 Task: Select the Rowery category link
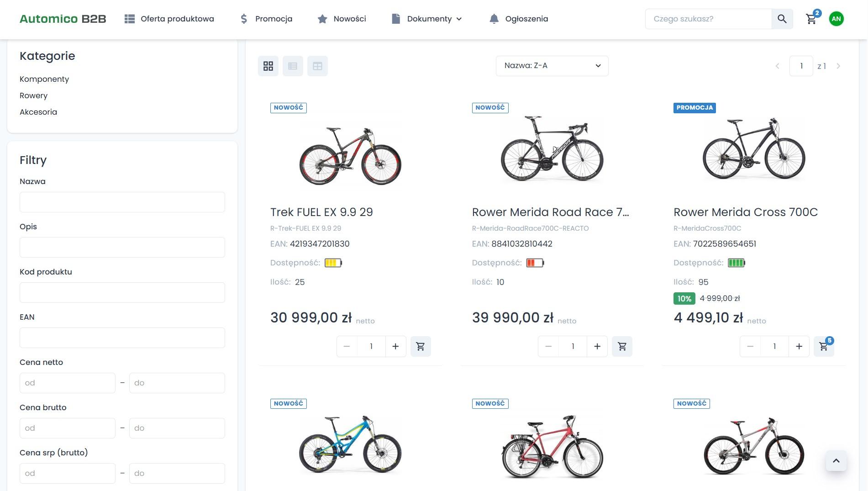point(33,95)
